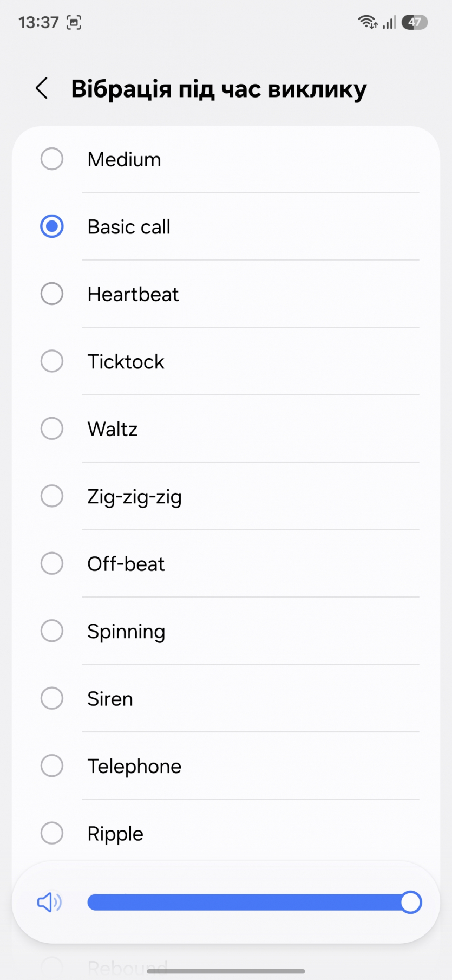Viewport: 452px width, 980px height.
Task: Tap the Wi-Fi status icon
Action: [x=368, y=22]
